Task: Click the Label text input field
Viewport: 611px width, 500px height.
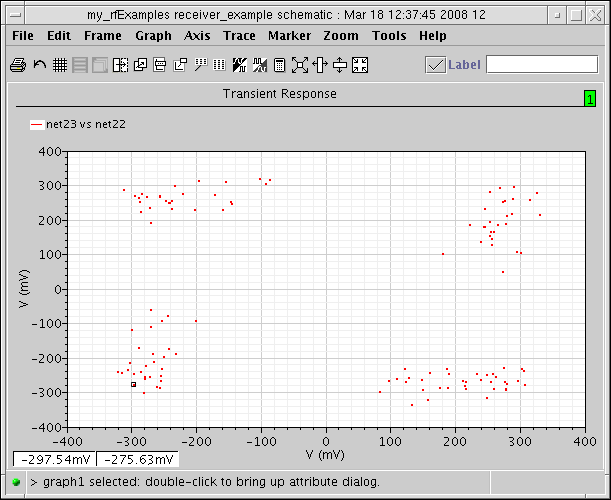Action: pos(540,65)
